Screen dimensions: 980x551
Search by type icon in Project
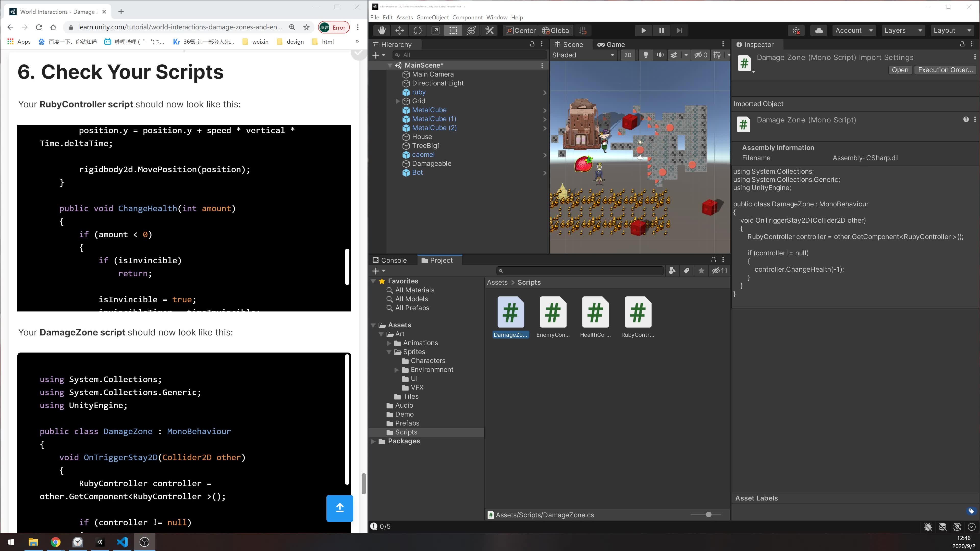(672, 271)
